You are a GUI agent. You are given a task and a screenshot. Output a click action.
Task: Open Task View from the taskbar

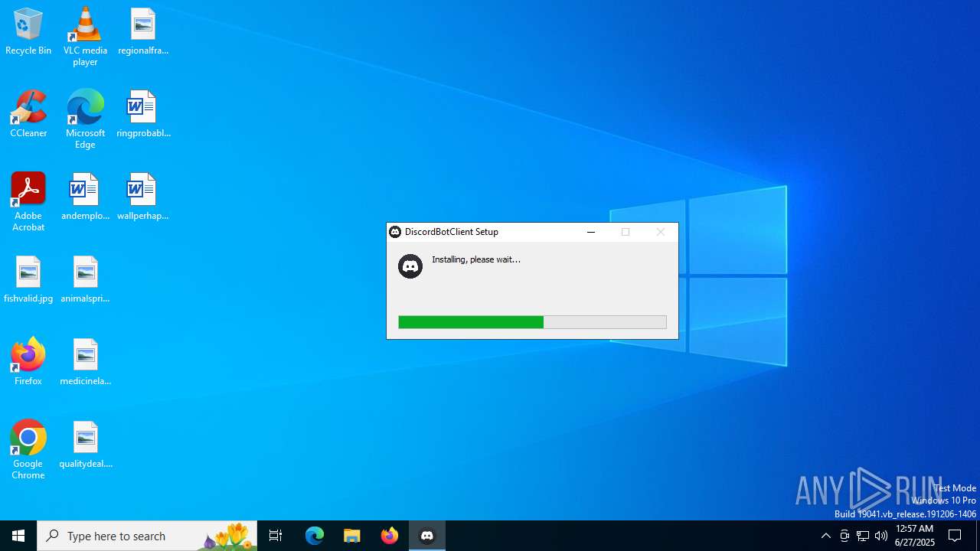click(276, 536)
